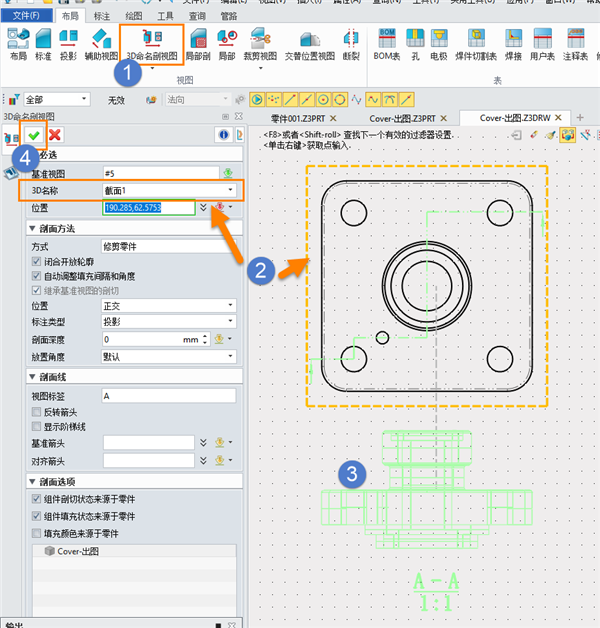The width and height of the screenshot is (600, 628).
Task: Check 填充颜色来源于零件 option
Action: (x=36, y=534)
